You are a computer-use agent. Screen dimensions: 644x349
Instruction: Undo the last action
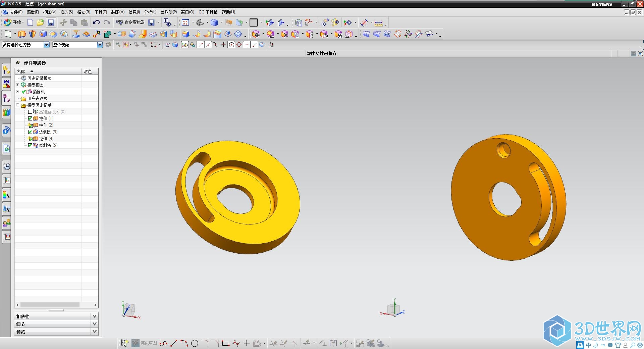(96, 22)
